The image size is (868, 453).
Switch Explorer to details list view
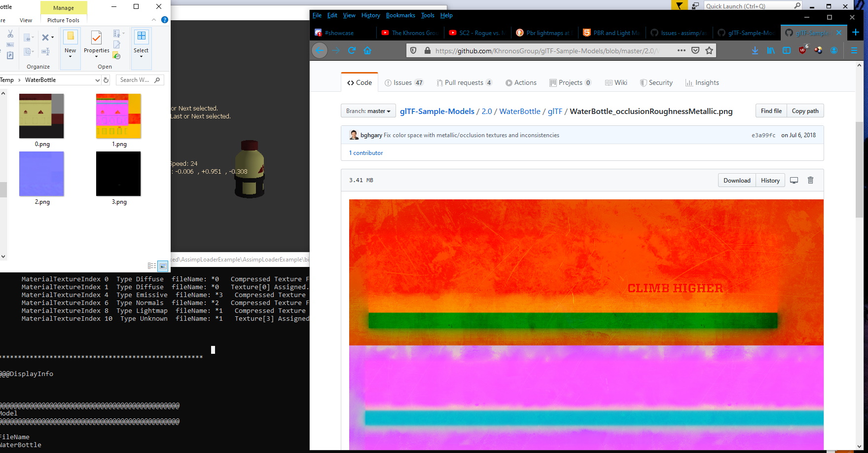pyautogui.click(x=152, y=266)
